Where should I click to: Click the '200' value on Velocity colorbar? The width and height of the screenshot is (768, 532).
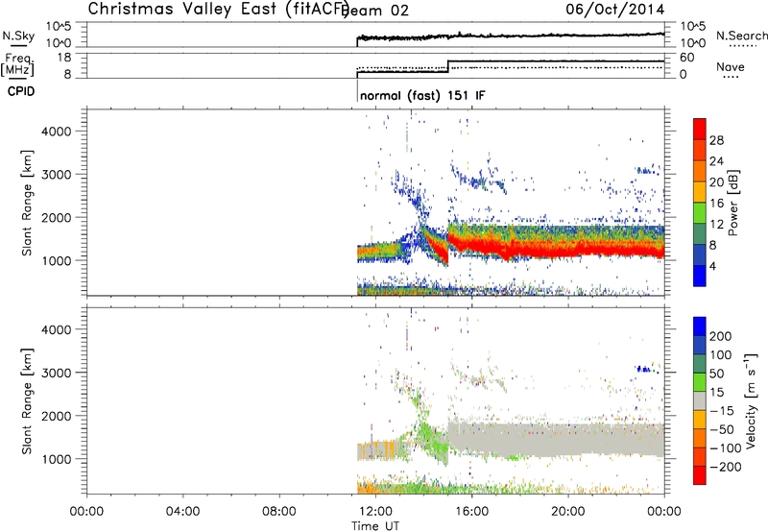721,336
